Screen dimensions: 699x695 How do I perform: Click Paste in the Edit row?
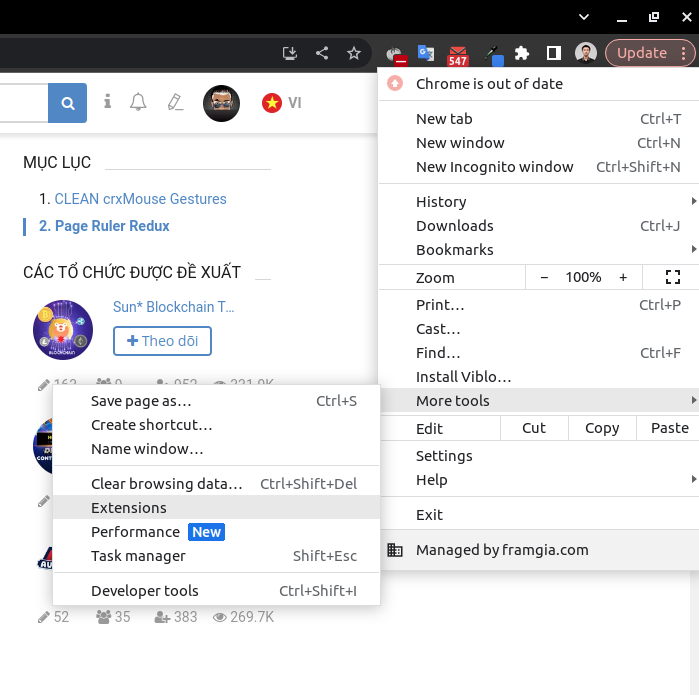(669, 428)
